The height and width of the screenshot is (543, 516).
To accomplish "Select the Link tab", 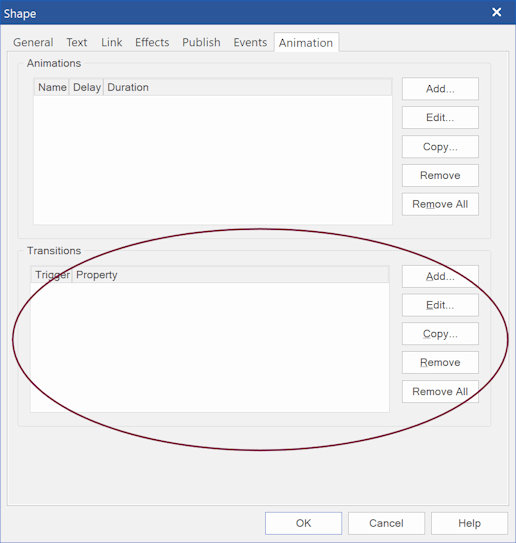I will 112,42.
